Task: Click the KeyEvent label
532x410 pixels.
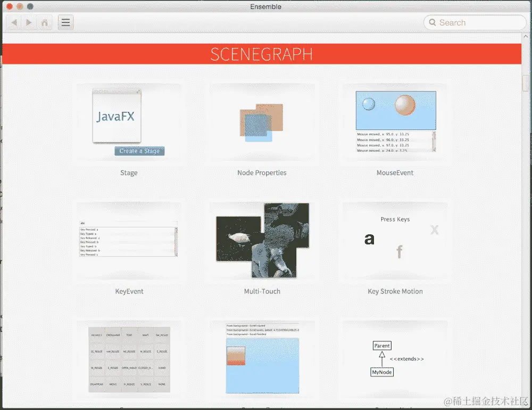Action: [129, 291]
